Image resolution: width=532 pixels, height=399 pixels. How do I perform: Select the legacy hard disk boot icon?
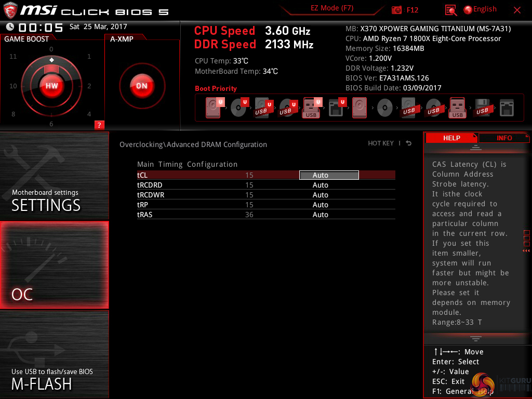click(x=360, y=108)
